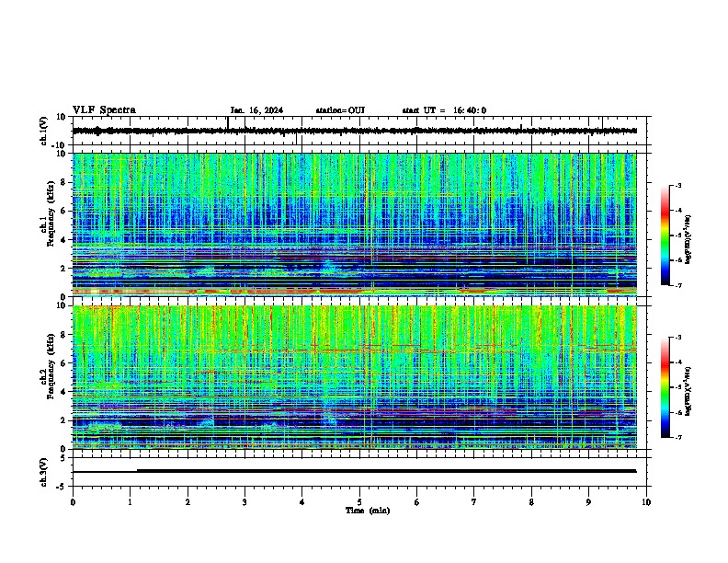The height and width of the screenshot is (563, 728).
Task: Click the ch.3 voltage trace line
Action: click(355, 471)
